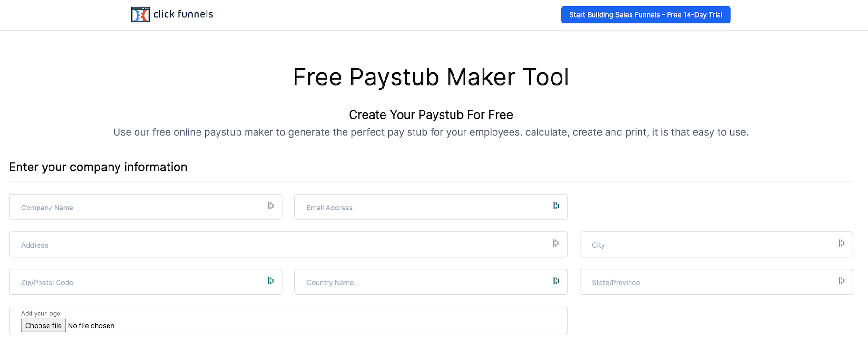Image resolution: width=868 pixels, height=348 pixels.
Task: Focus the Company Name text box
Action: pyautogui.click(x=138, y=207)
